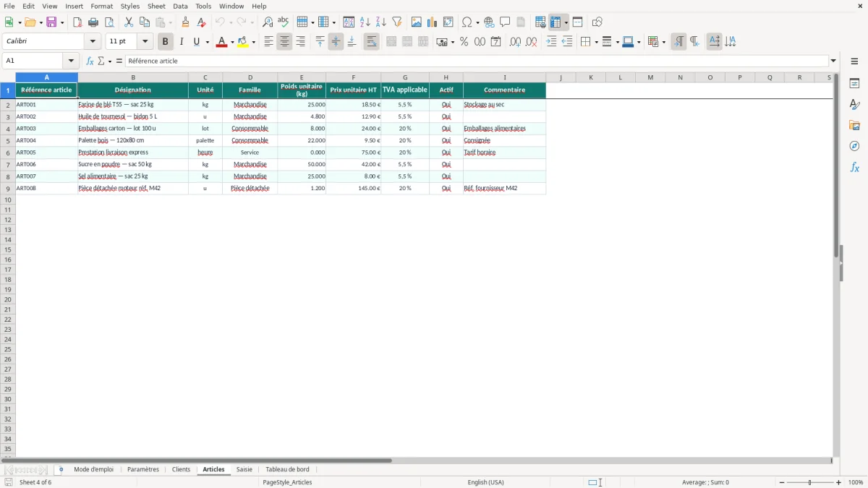The width and height of the screenshot is (868, 488).
Task: Adjust the zoom slider
Action: tap(810, 482)
